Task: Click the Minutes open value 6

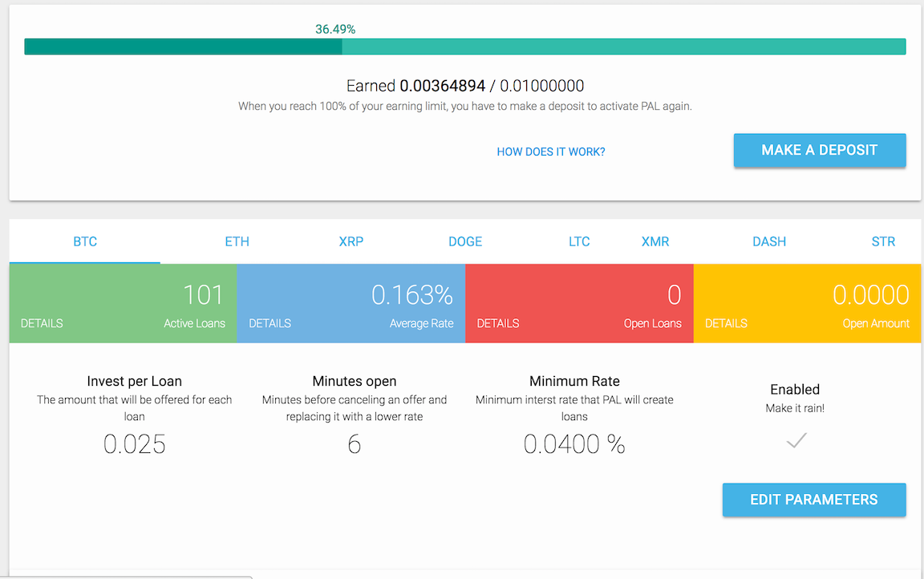Action: pos(355,444)
